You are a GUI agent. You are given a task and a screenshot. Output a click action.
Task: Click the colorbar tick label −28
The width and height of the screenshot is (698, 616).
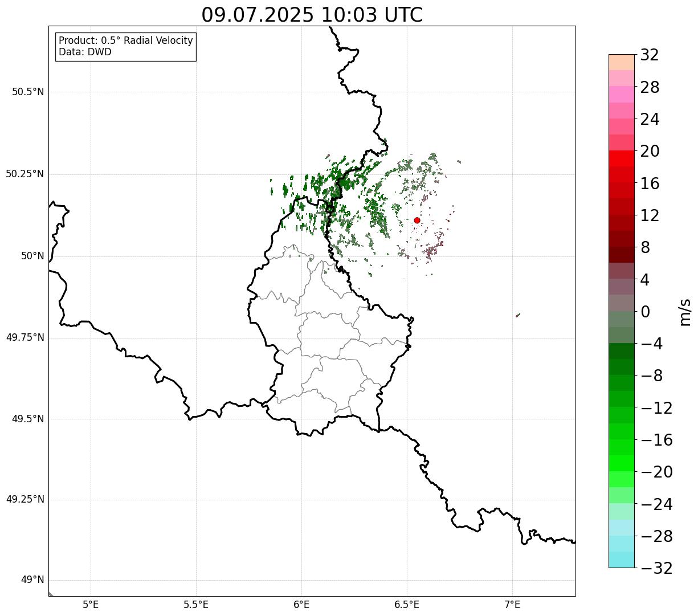coord(657,536)
